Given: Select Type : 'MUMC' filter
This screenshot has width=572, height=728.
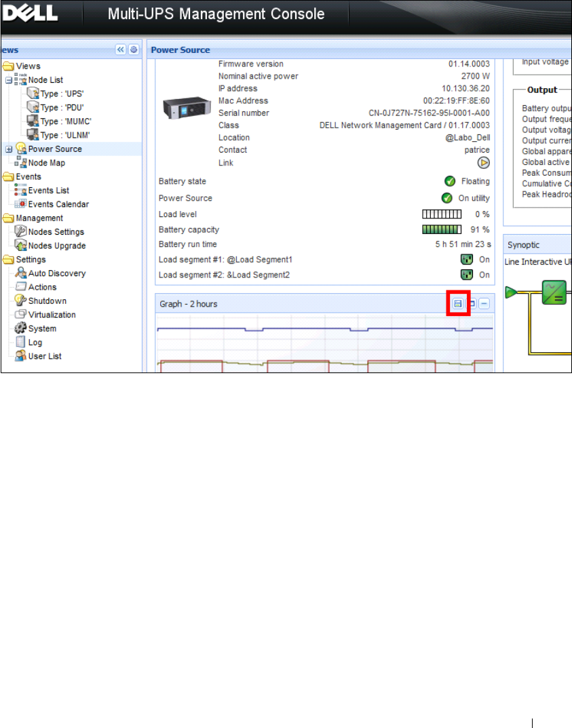Looking at the screenshot, I should [65, 121].
